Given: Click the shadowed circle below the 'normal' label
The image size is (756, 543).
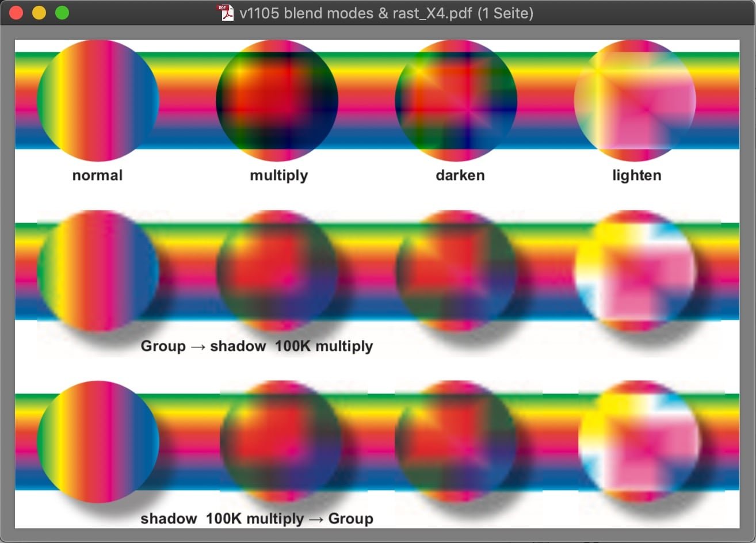Looking at the screenshot, I should coord(98,270).
